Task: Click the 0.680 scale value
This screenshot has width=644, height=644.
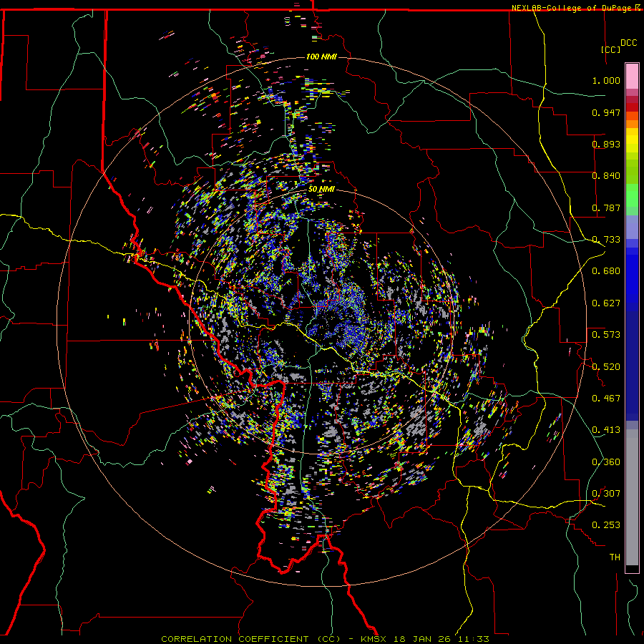Action: click(x=606, y=271)
